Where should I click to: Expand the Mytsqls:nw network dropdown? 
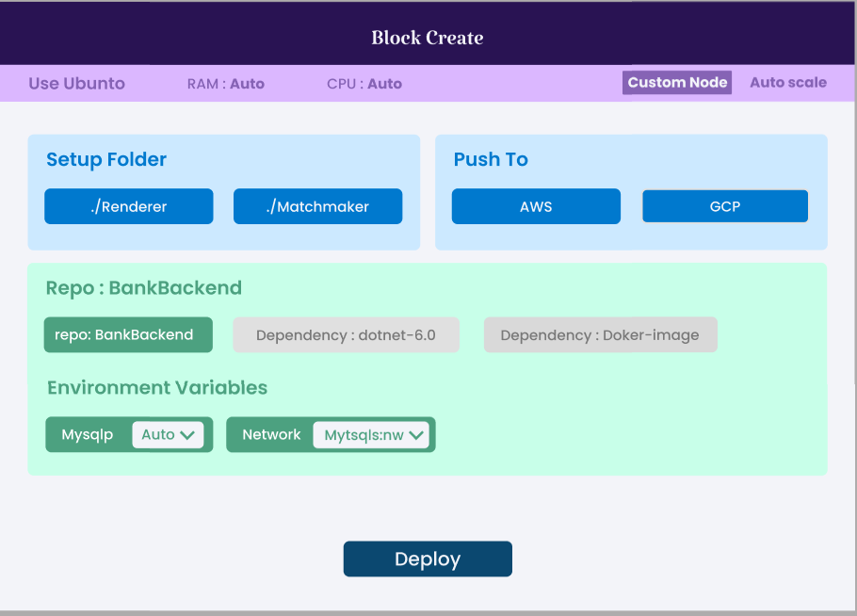point(371,434)
